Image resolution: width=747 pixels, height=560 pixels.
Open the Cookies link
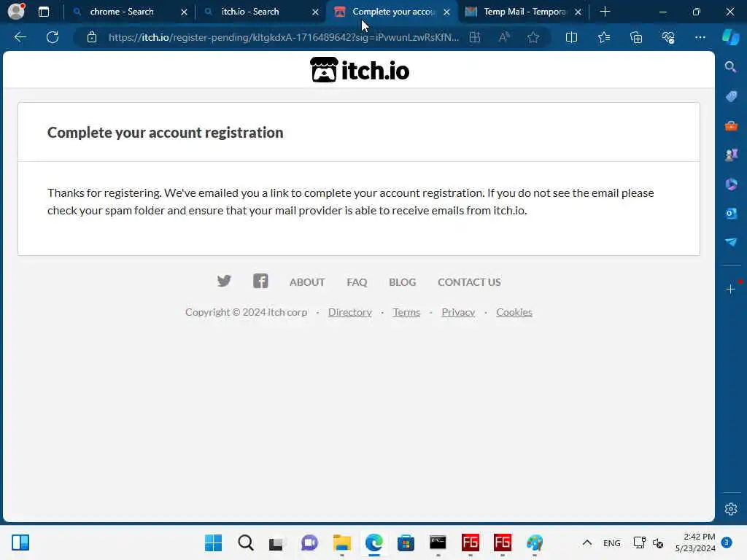[x=514, y=312]
